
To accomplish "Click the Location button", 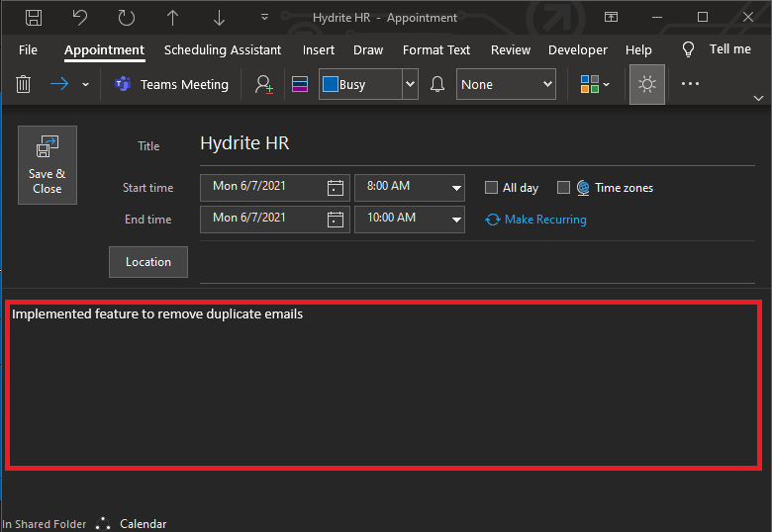I will 148,262.
